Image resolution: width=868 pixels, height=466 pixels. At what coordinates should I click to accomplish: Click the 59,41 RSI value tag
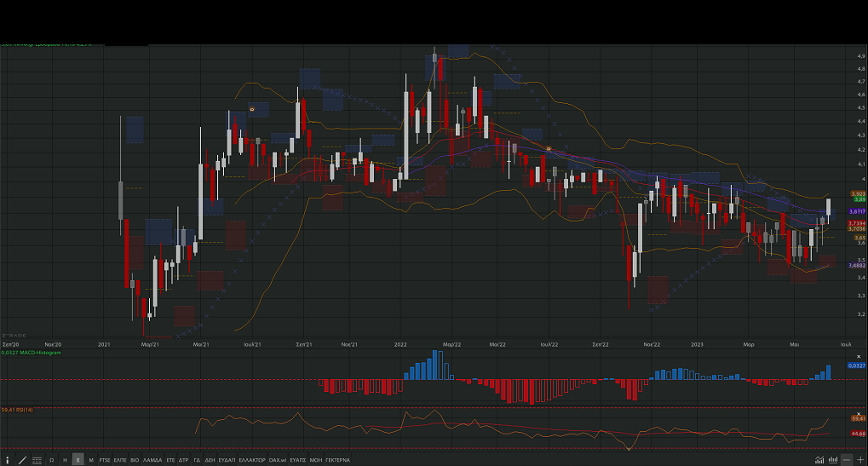click(858, 418)
